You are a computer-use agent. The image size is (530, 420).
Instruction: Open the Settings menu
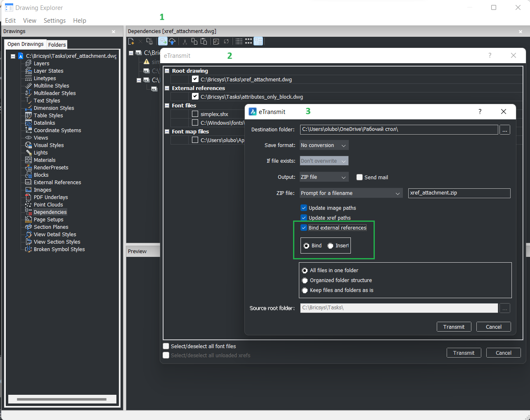[x=54, y=21]
